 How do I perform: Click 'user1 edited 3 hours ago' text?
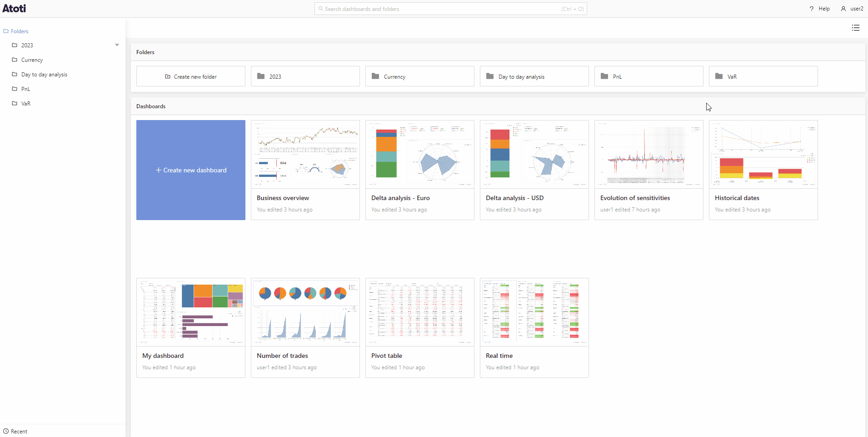(x=286, y=367)
